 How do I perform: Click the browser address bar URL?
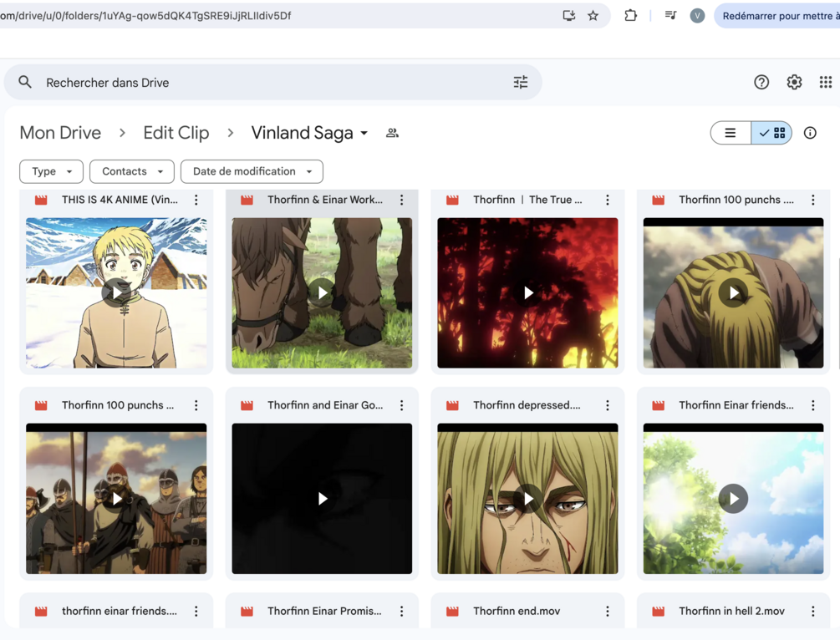click(x=145, y=16)
